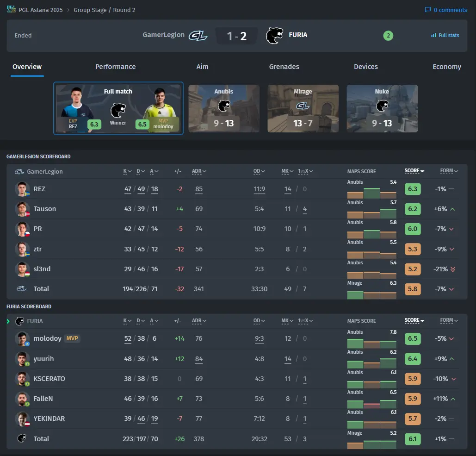Click the GamerLegion logo beside GamerLegion Total

tap(21, 288)
